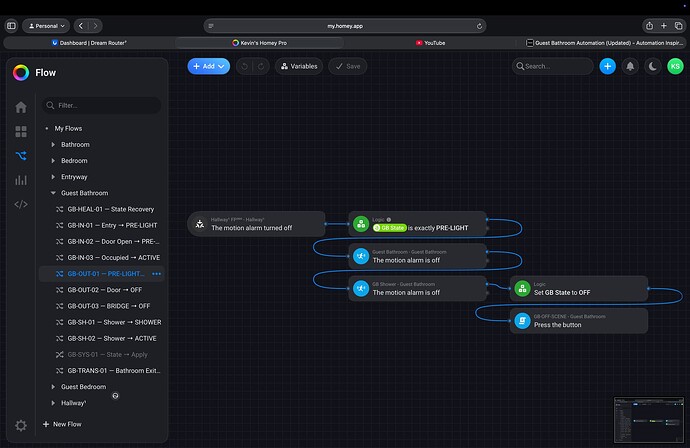
Task: Open the HomeyScript code icon
Action: pos(21,204)
